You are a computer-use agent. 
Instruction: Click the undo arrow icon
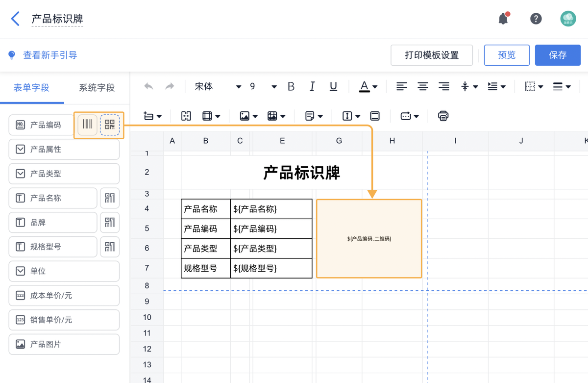[x=148, y=86]
